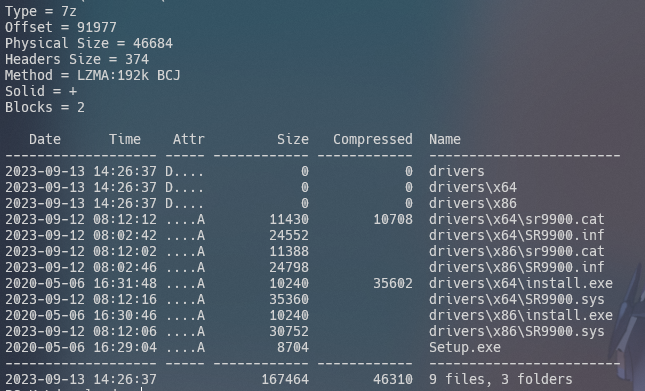Click the 'Size' column header
This screenshot has width=645, height=391.
click(x=293, y=140)
